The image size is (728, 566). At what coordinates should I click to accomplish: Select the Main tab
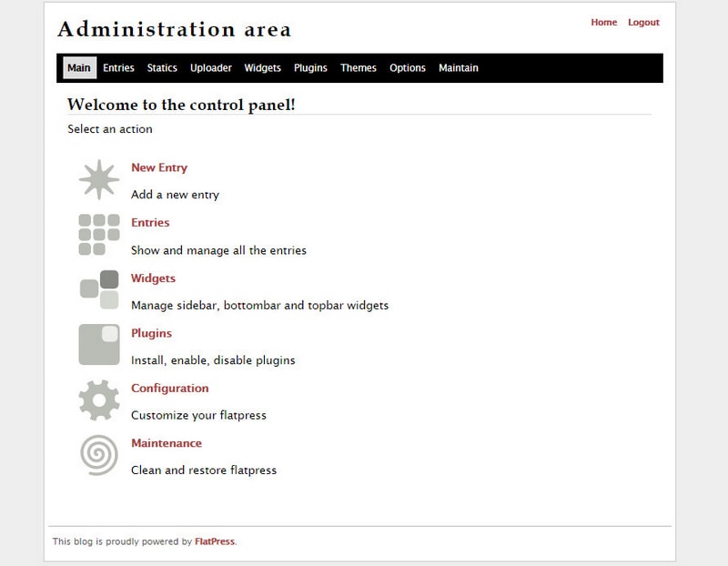[79, 67]
